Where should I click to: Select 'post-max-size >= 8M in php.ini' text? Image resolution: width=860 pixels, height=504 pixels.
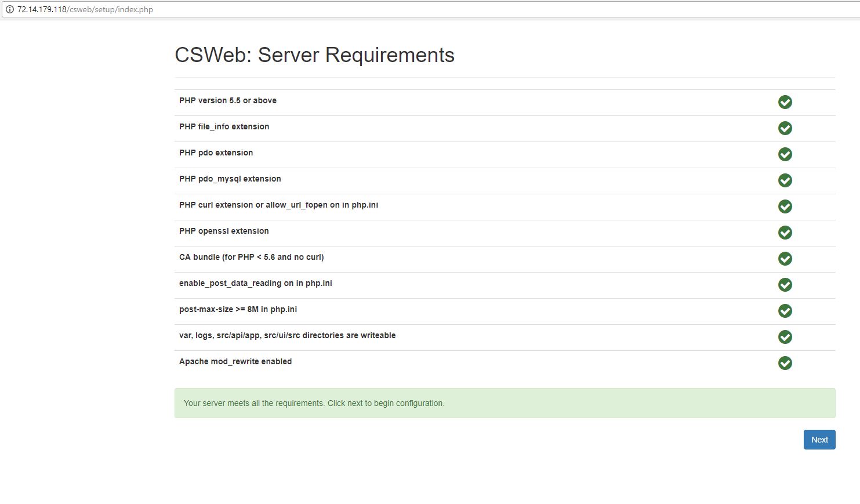click(238, 309)
